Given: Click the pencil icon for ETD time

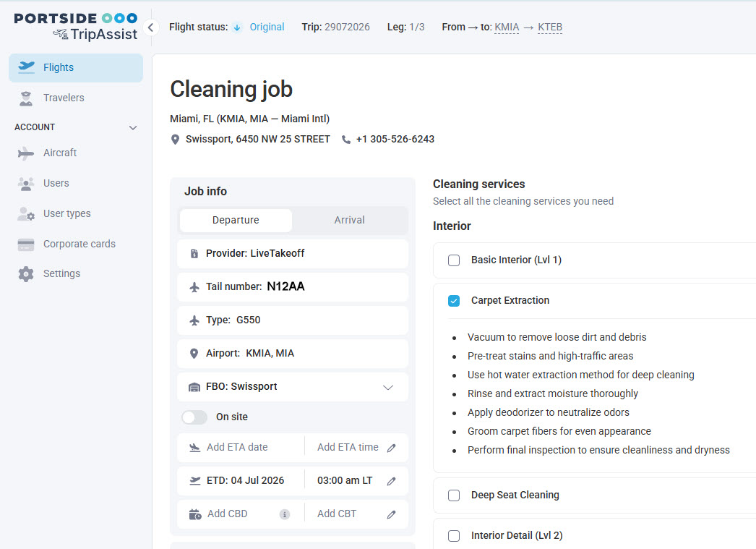Looking at the screenshot, I should pos(392,481).
